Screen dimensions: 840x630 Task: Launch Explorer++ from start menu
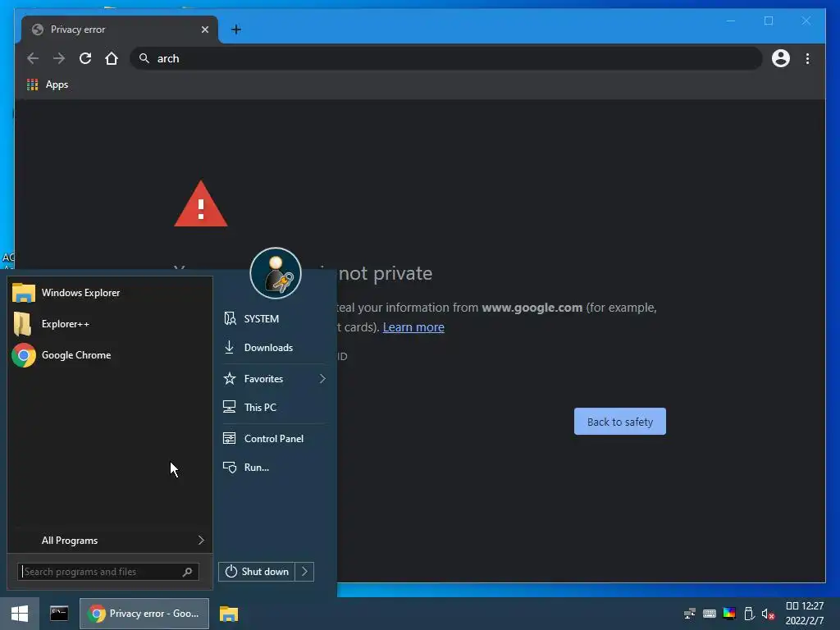pyautogui.click(x=110, y=324)
